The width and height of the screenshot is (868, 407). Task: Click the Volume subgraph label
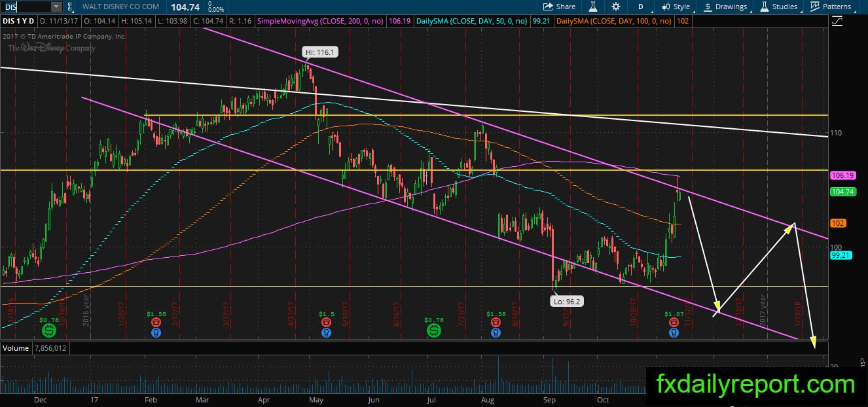click(16, 348)
